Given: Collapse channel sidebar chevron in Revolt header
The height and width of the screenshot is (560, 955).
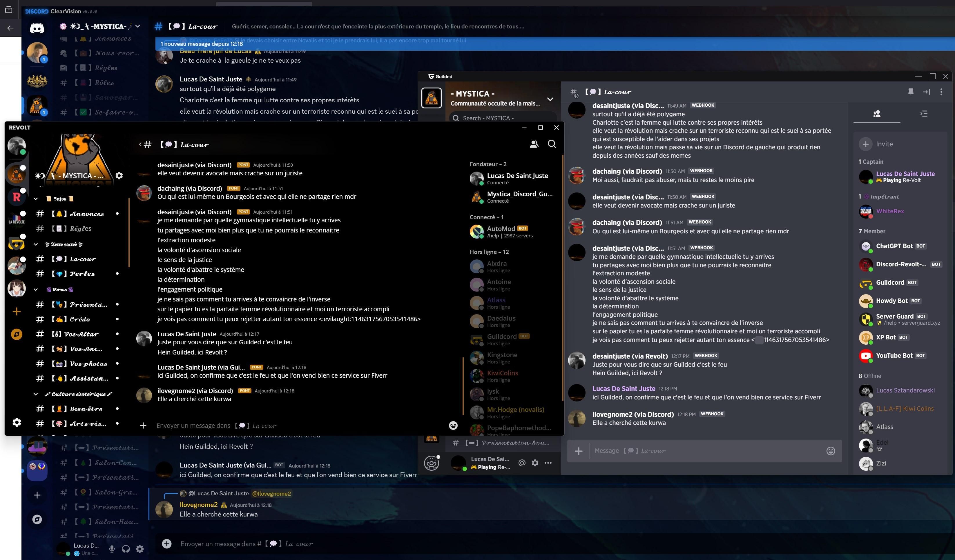Looking at the screenshot, I should [x=140, y=144].
